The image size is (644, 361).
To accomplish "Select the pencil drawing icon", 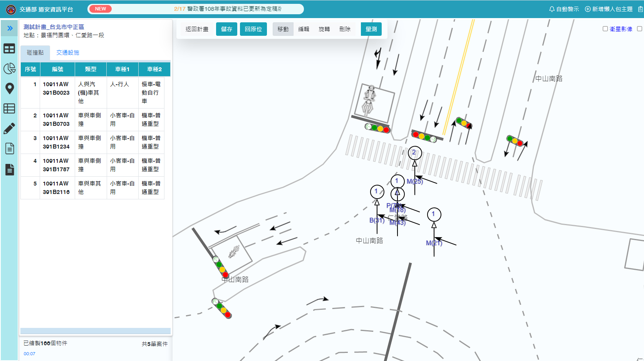I will (9, 129).
